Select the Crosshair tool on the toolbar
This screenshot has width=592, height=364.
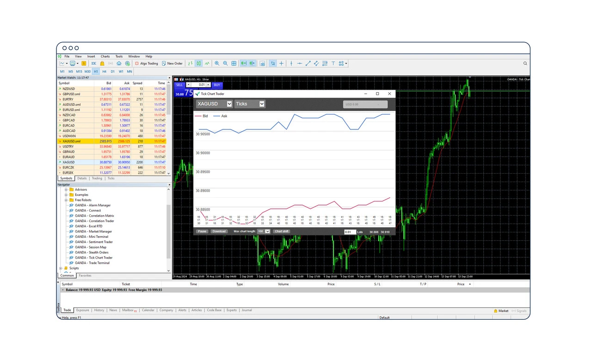coord(281,63)
